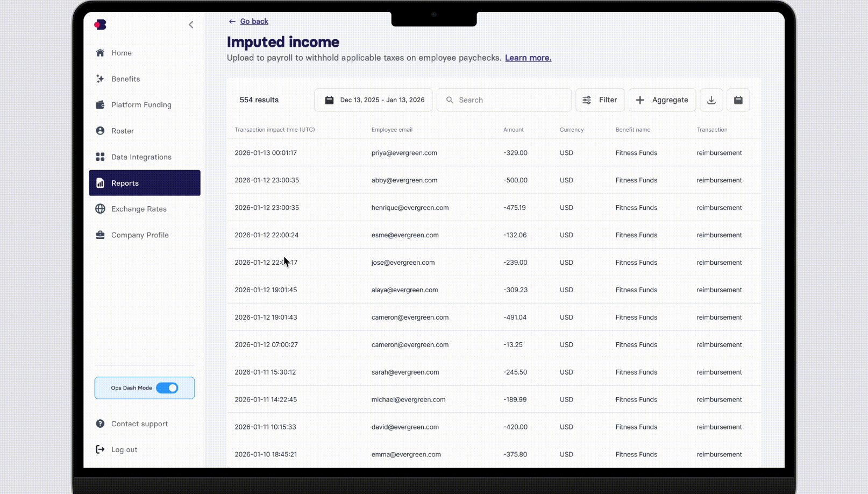Collapse the sidebar with the chevron
This screenshot has height=494, width=868.
[191, 25]
